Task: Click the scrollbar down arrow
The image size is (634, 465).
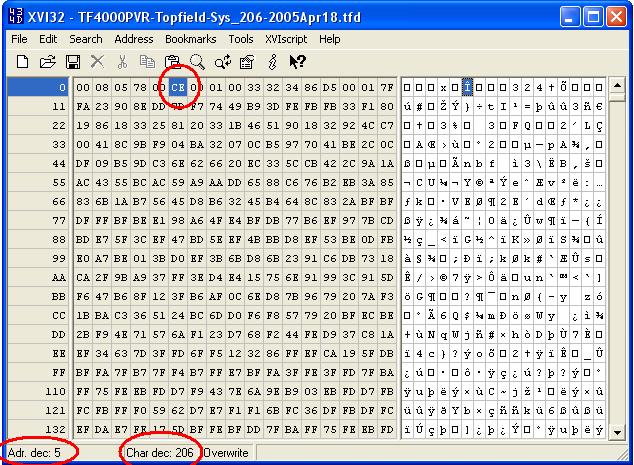Action: [617, 432]
